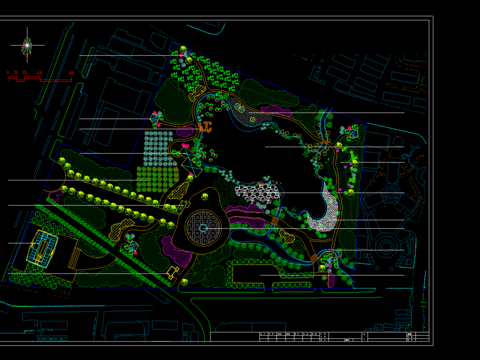Click the north arrow compass symbol
This screenshot has height=360, width=480.
(x=27, y=45)
